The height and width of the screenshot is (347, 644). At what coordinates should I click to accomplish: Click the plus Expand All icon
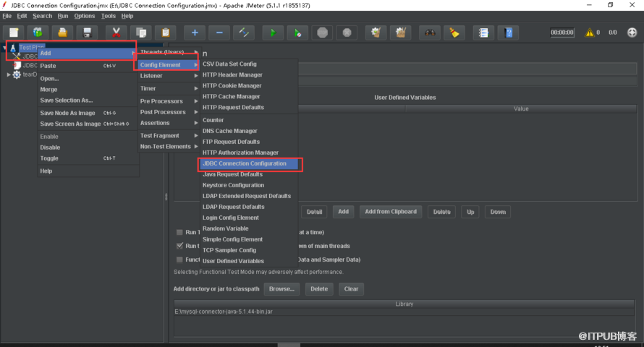tap(194, 33)
